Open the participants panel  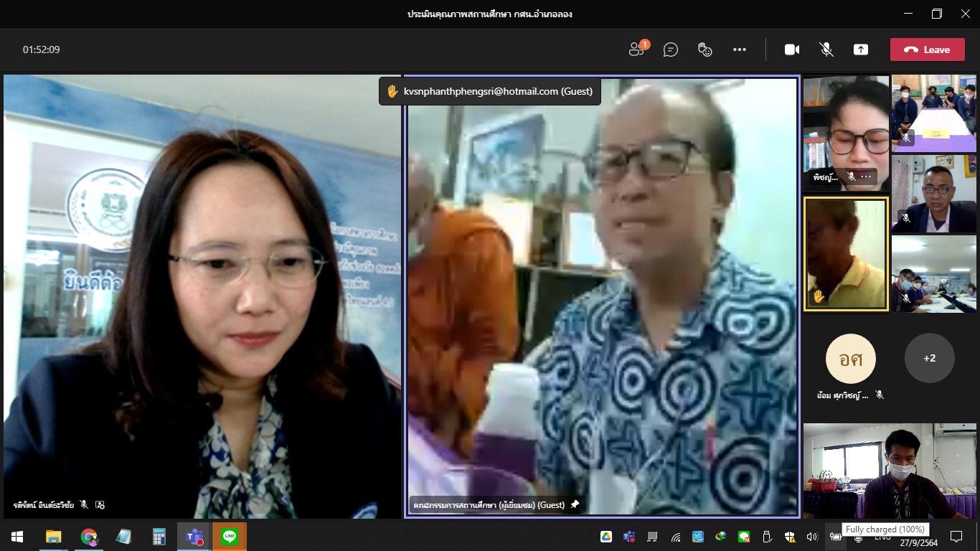pos(636,50)
